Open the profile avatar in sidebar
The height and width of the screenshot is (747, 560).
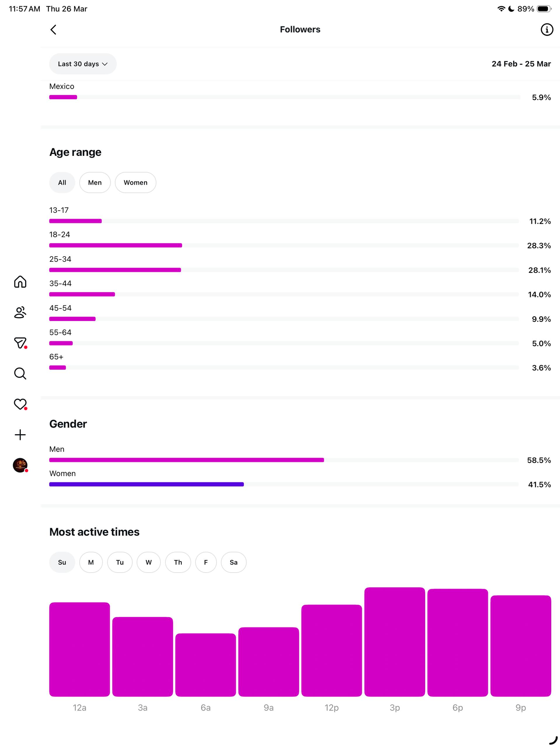click(20, 465)
